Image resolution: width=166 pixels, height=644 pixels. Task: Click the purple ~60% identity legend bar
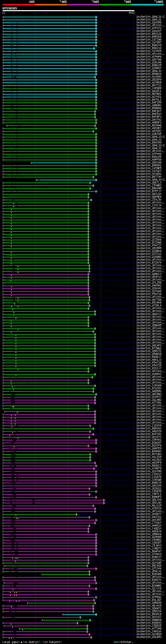coord(83,4)
